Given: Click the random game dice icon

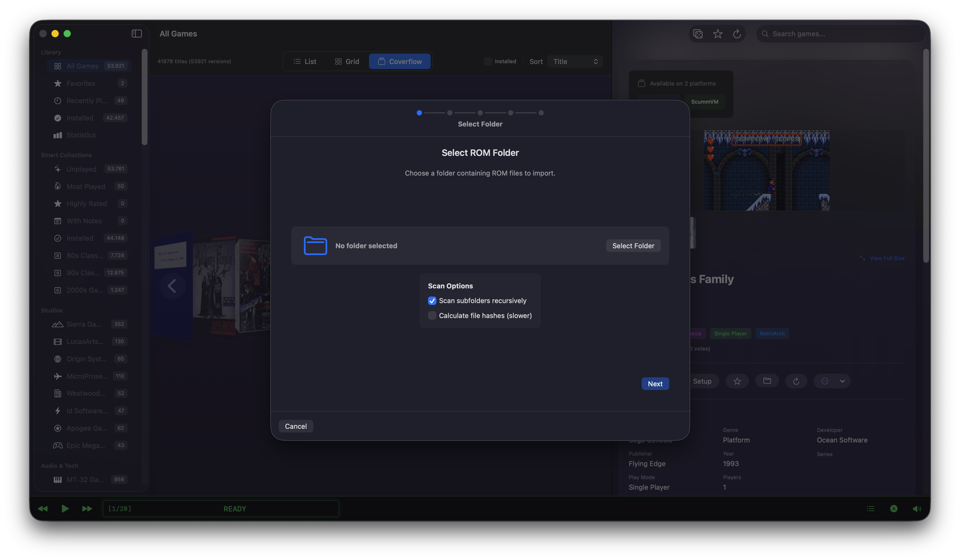Looking at the screenshot, I should (x=698, y=34).
